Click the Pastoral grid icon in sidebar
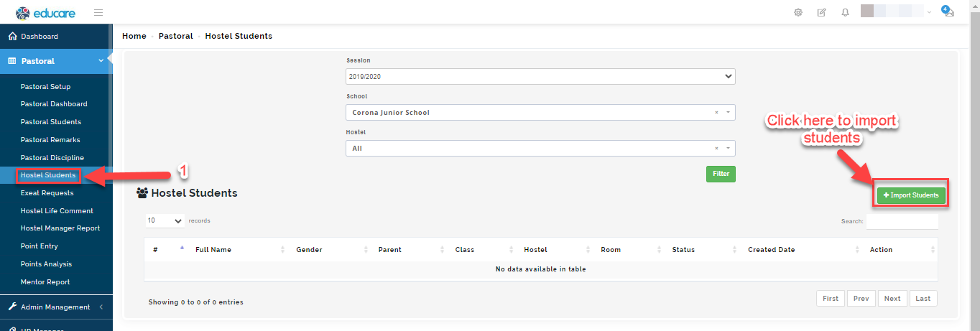The width and height of the screenshot is (980, 331). (x=12, y=61)
